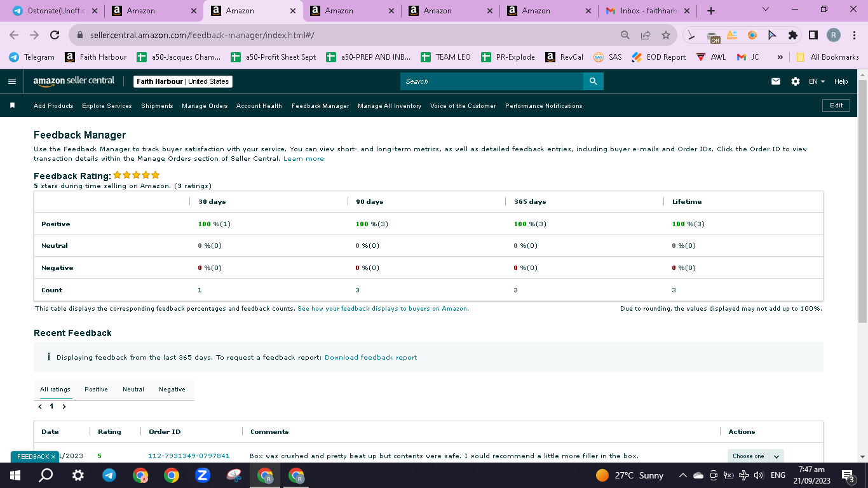Open the Windows Start menu
This screenshot has width=868, height=488.
[15, 475]
